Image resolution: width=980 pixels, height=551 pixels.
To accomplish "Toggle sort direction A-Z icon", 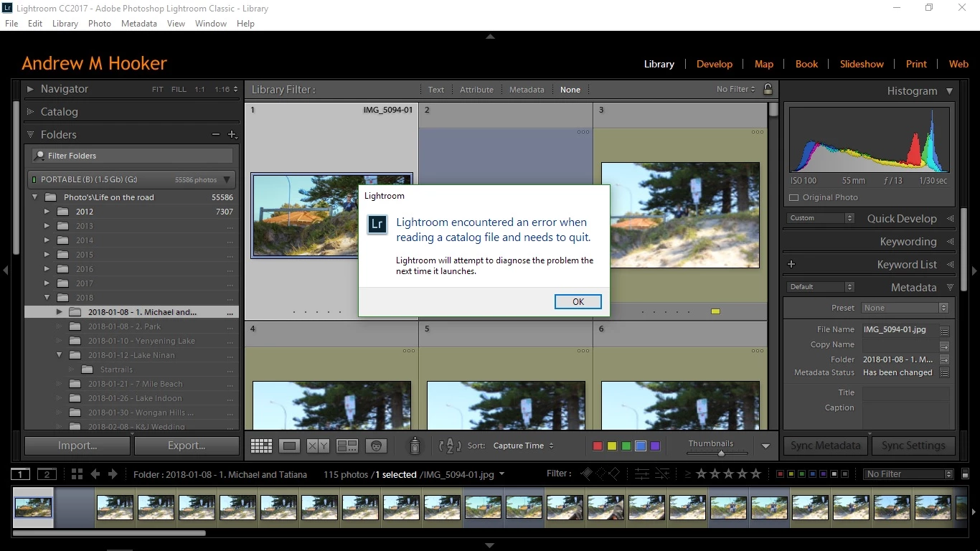I will [x=450, y=446].
